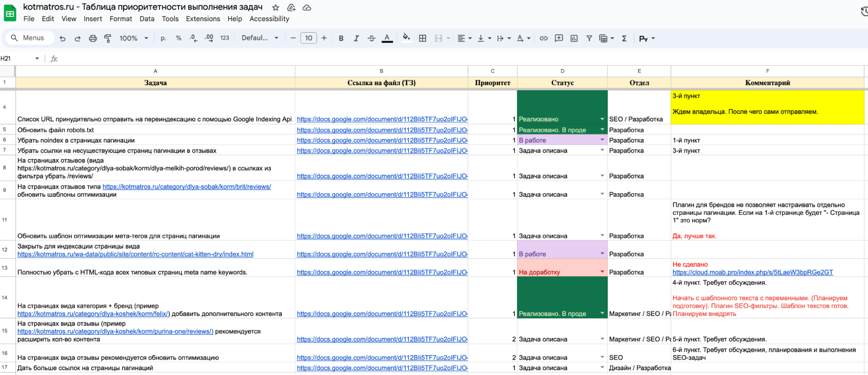Open the Format menu
The height and width of the screenshot is (375, 868).
121,19
